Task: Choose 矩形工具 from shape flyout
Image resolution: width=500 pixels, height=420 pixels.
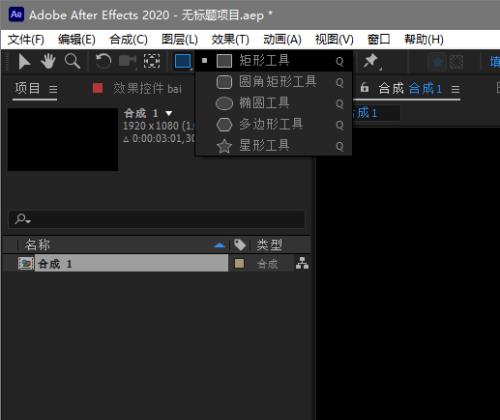Action: coord(274,61)
